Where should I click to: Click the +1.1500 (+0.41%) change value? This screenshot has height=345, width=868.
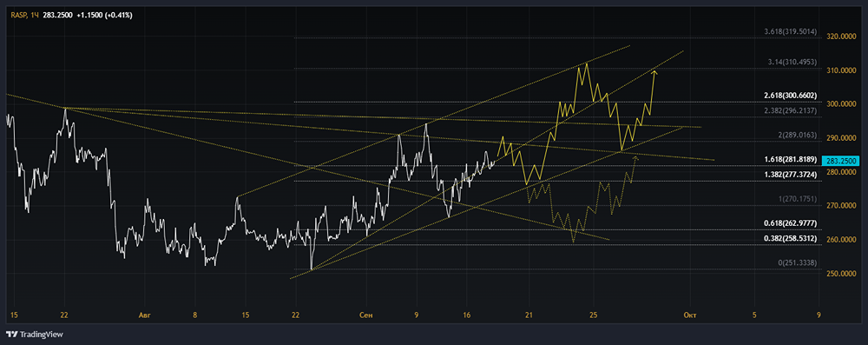tap(105, 15)
